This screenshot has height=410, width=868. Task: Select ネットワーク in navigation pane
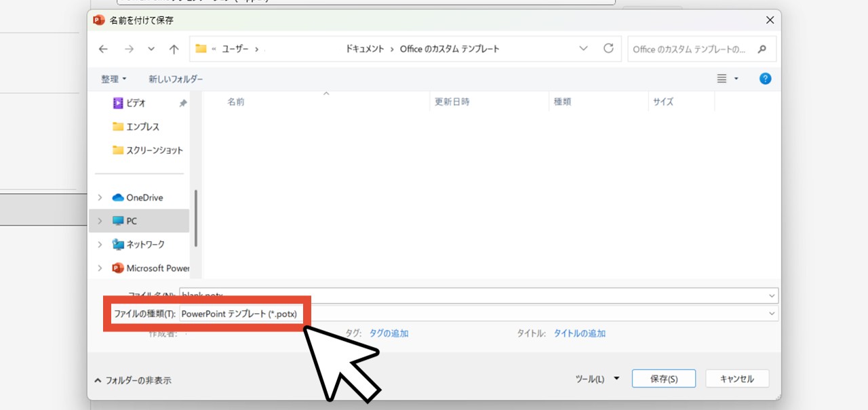tap(138, 244)
